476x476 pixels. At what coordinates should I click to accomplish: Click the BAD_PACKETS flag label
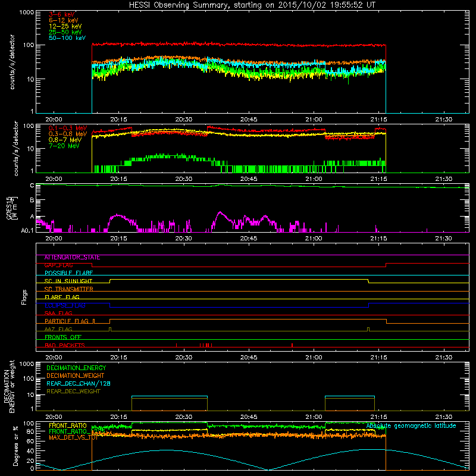(65, 345)
